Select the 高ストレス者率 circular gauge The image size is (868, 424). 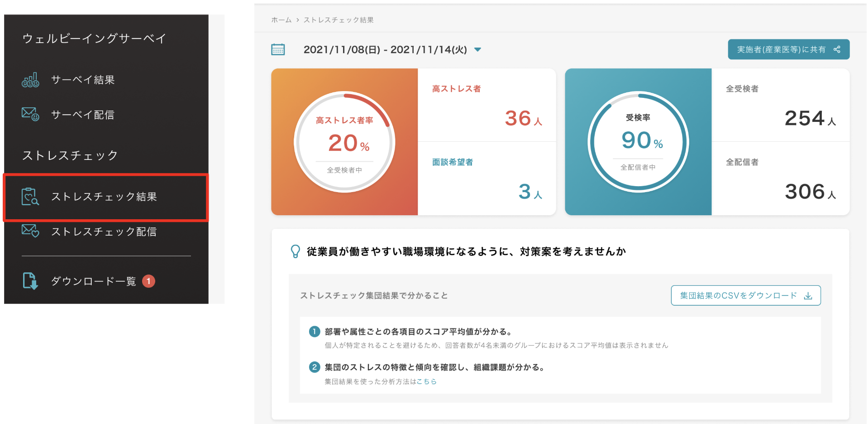click(x=344, y=142)
